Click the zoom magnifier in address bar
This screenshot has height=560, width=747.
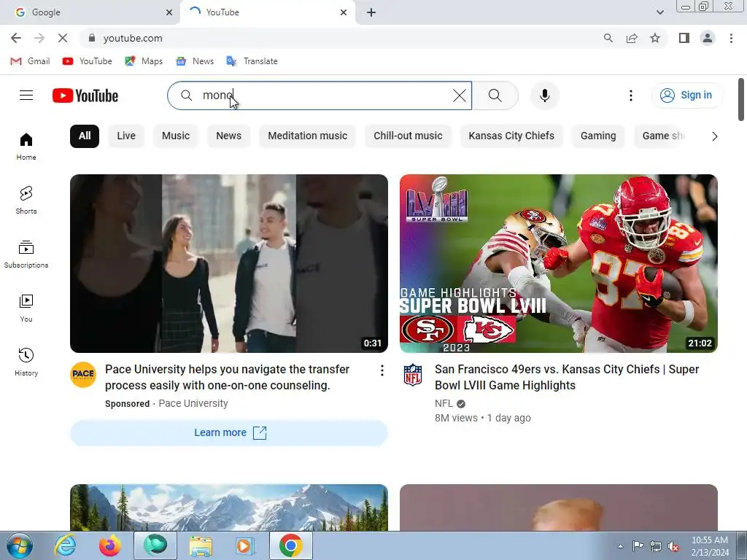click(608, 38)
